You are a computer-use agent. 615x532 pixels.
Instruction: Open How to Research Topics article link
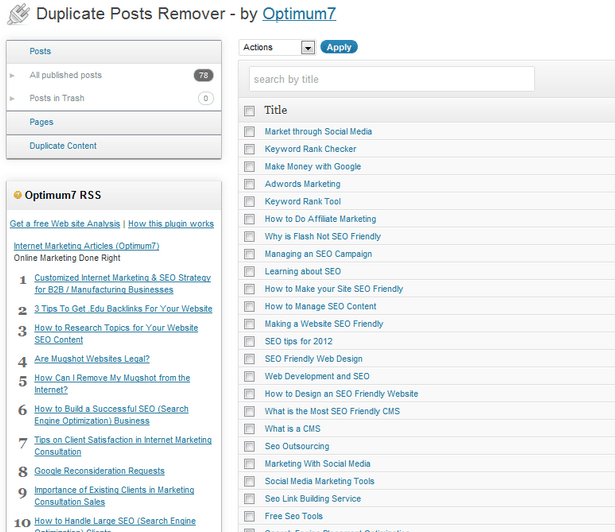point(116,334)
